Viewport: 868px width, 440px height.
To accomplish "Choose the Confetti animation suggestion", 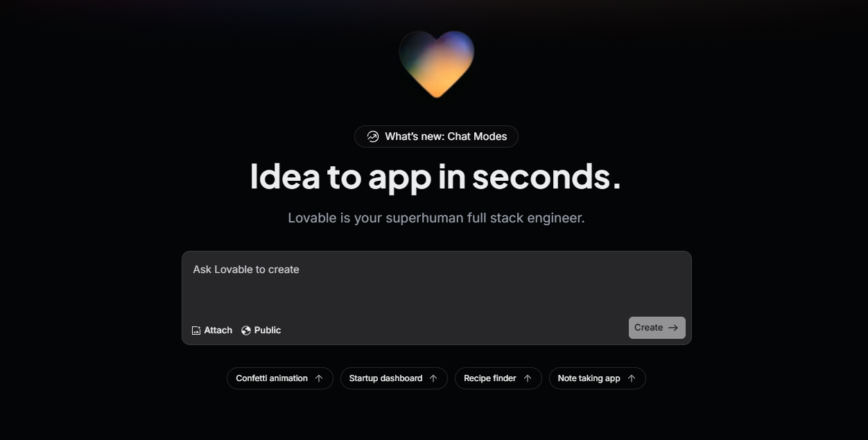I will [280, 378].
